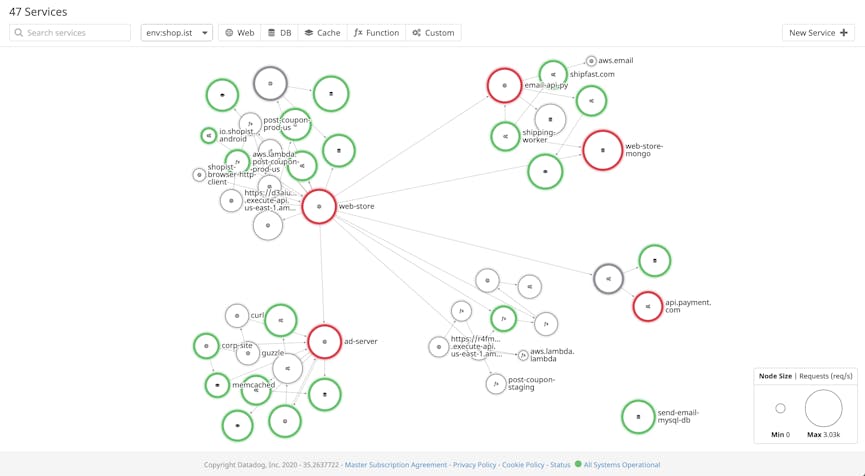Select the shipfast.com node
Viewport: 865px width, 476px height.
click(553, 74)
